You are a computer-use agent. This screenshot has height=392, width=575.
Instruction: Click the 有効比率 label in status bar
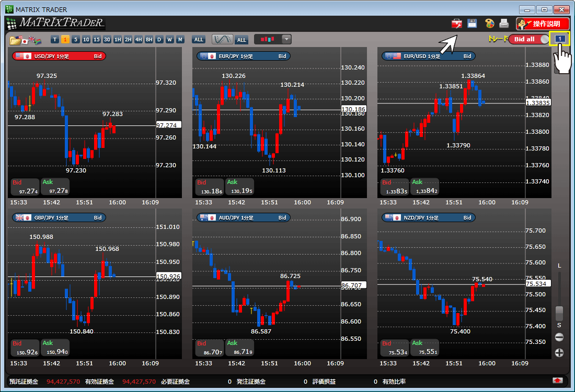tap(394, 382)
